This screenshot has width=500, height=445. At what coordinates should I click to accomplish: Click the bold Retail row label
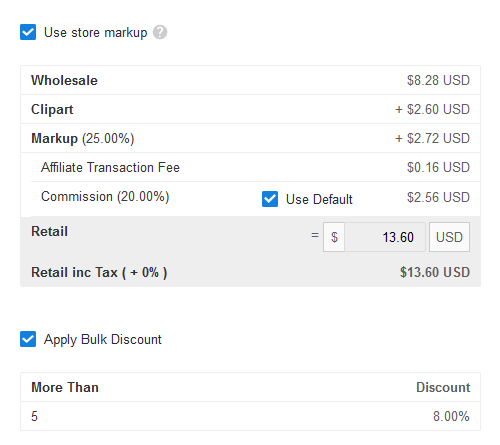(49, 231)
